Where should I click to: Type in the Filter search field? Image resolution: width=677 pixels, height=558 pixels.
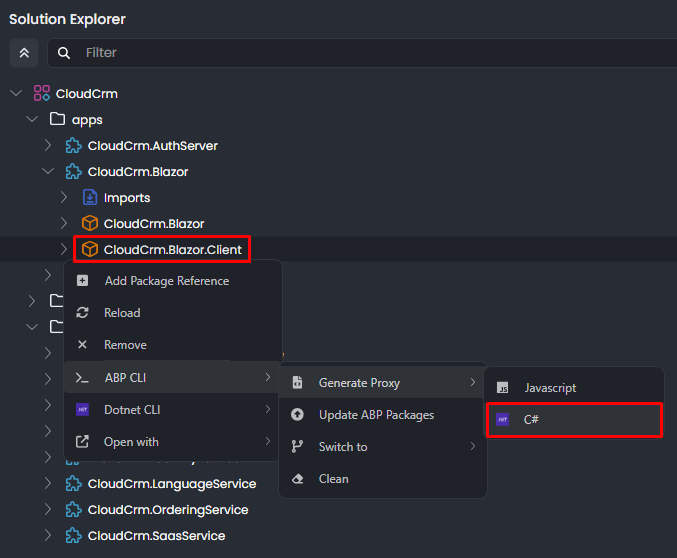click(370, 53)
